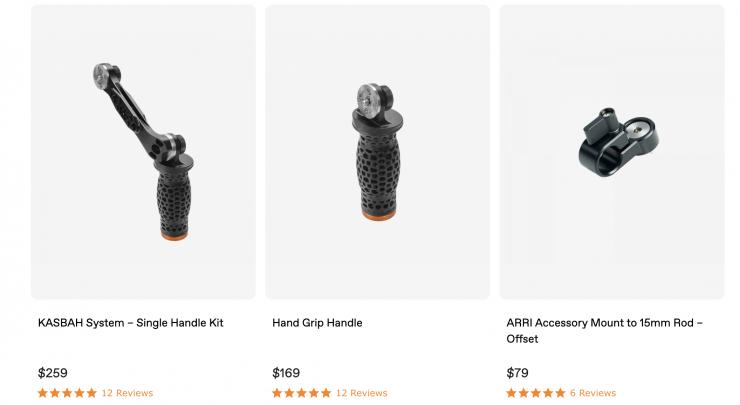Open the KASBAH Single Handle Kit product image
The image size is (740, 405).
(x=143, y=152)
